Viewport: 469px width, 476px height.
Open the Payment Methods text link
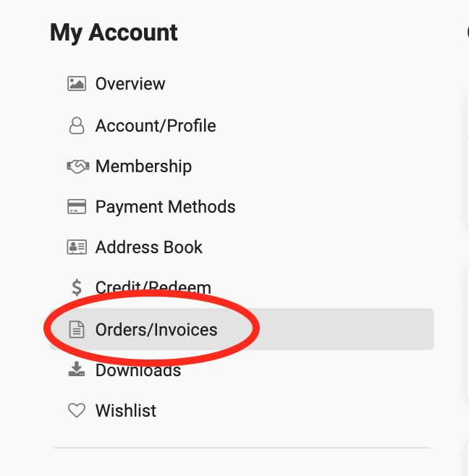click(165, 207)
